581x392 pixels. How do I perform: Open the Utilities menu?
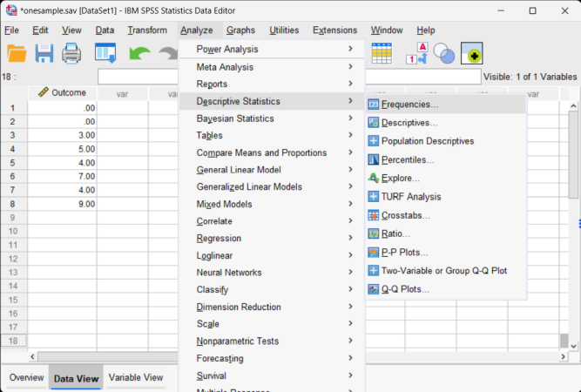click(x=284, y=30)
